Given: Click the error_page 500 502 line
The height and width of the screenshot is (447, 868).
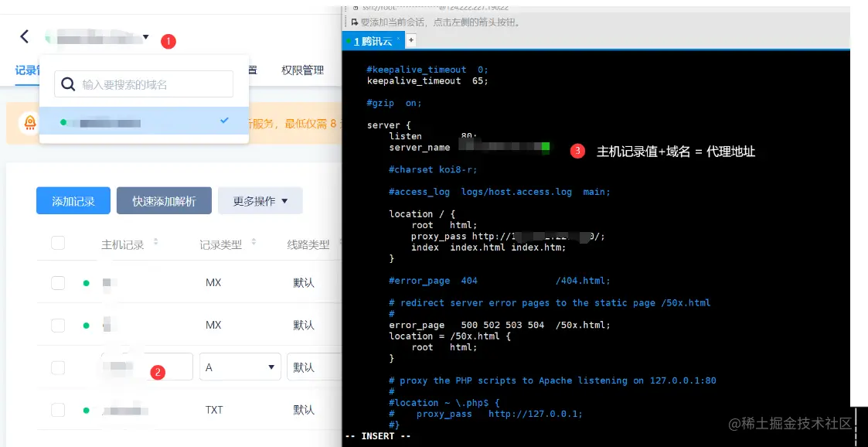Looking at the screenshot, I should pyautogui.click(x=500, y=325).
